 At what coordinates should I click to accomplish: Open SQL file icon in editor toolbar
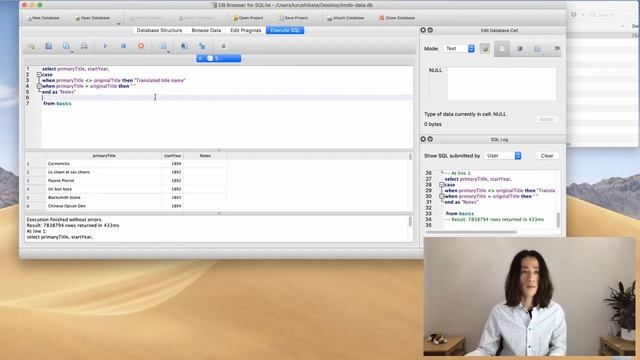click(49, 46)
